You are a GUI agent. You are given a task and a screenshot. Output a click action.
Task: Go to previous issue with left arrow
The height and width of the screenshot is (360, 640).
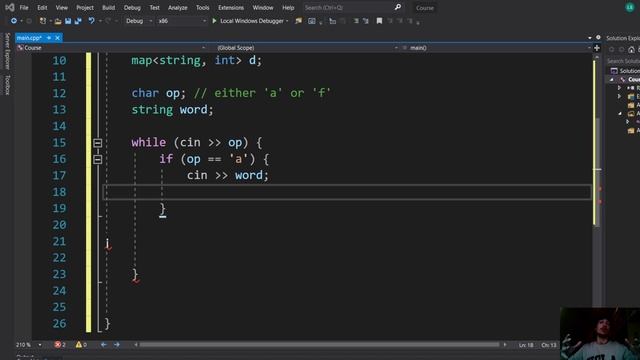104,345
